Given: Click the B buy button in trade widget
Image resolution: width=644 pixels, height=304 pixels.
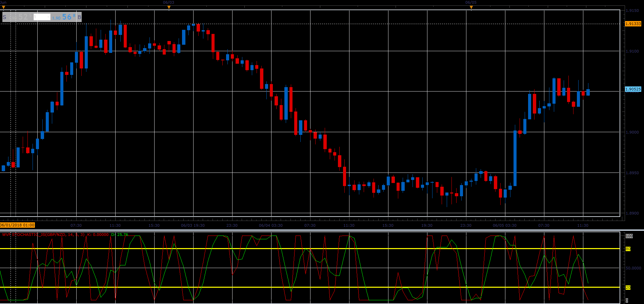Looking at the screenshot, I should [79, 17].
